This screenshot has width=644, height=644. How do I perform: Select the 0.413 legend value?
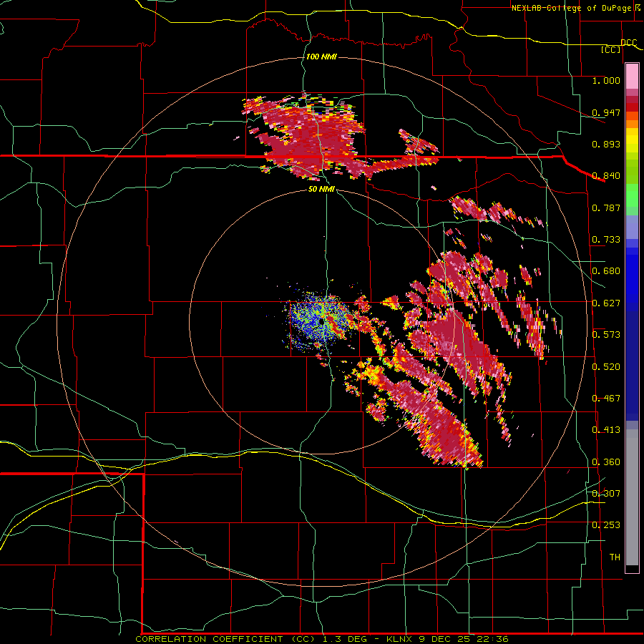pos(606,430)
